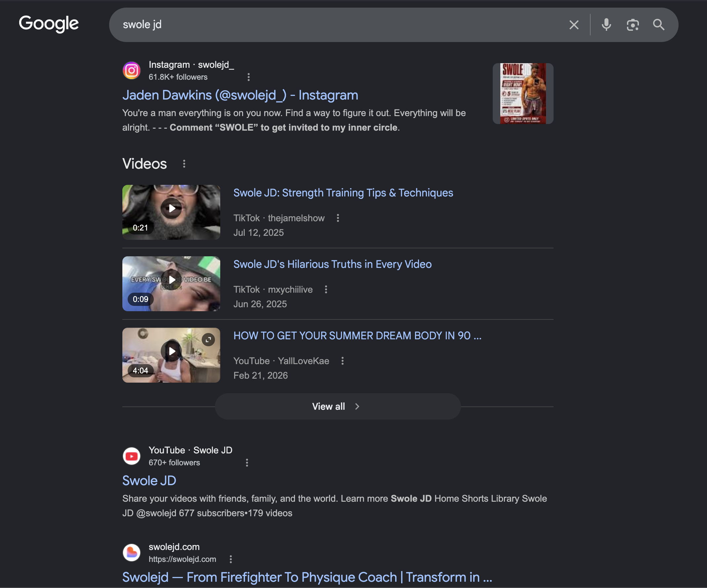
Task: Open more options for the swolejd.com result
Action: coord(230,559)
